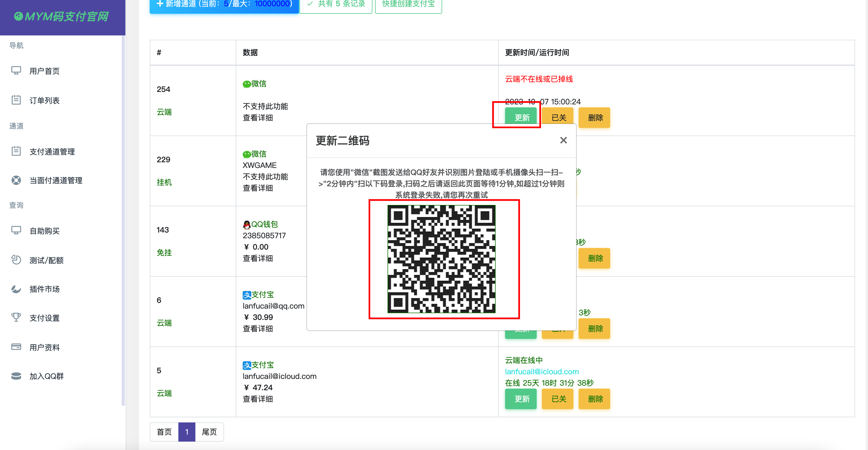
Task: Click the Alipay icon in row 6
Action: (247, 295)
